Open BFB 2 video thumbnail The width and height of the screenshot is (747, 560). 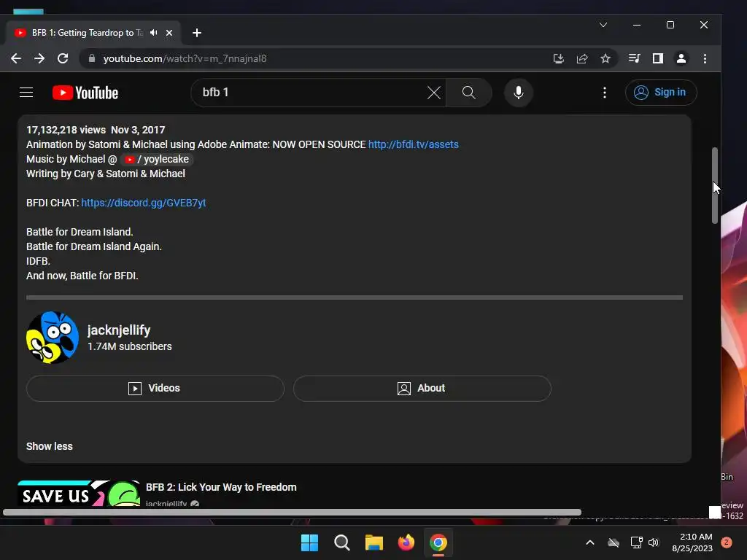79,494
